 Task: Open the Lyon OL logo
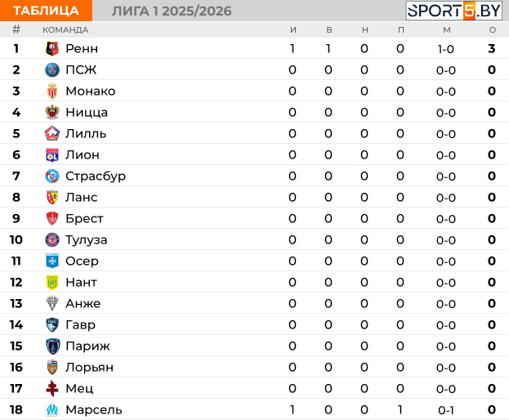pyautogui.click(x=52, y=154)
